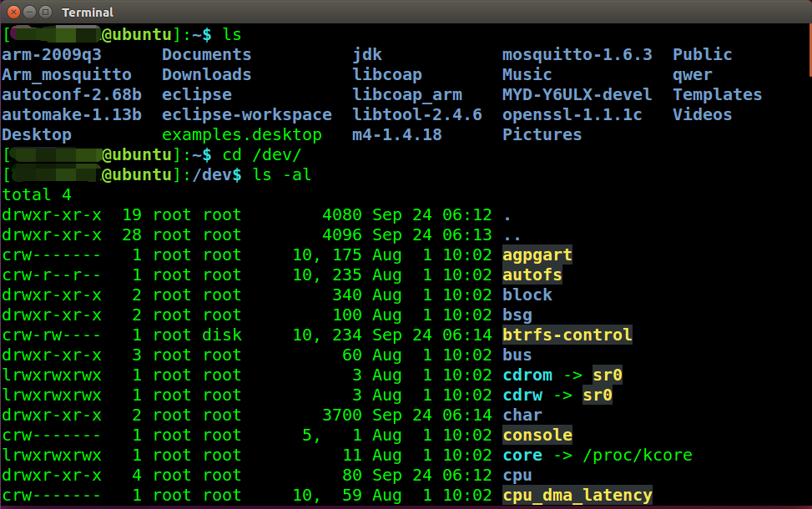Image resolution: width=812 pixels, height=509 pixels.
Task: Click the btrfs-control device name
Action: point(567,335)
